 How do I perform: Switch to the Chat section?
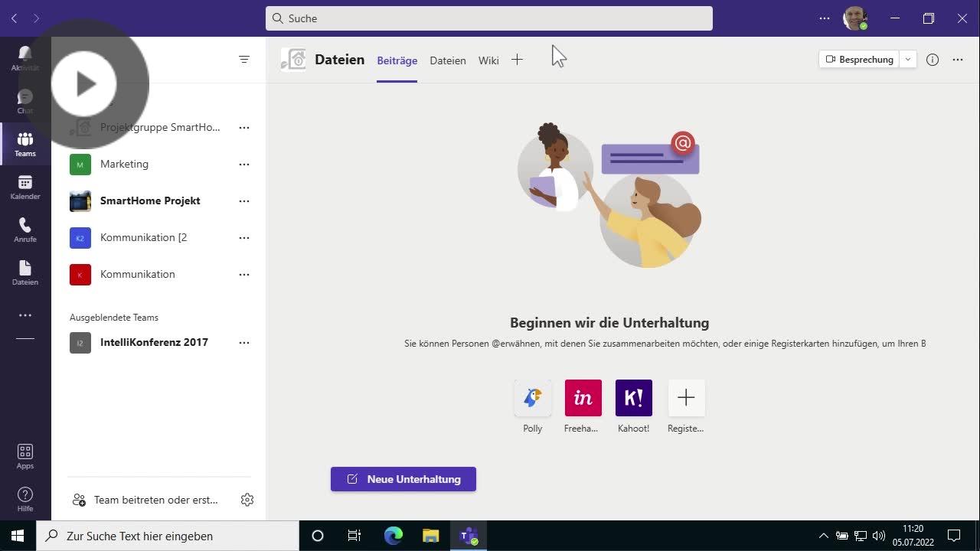24,100
